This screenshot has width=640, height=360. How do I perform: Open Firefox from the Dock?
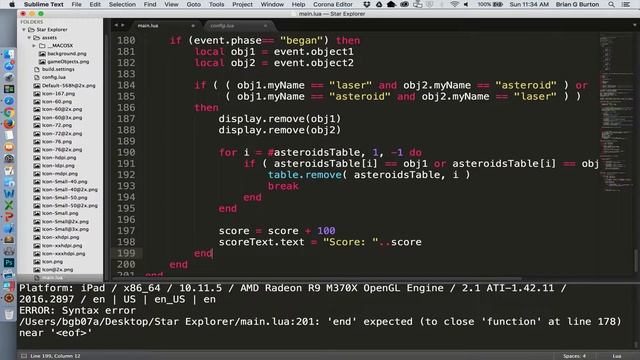pyautogui.click(x=9, y=124)
